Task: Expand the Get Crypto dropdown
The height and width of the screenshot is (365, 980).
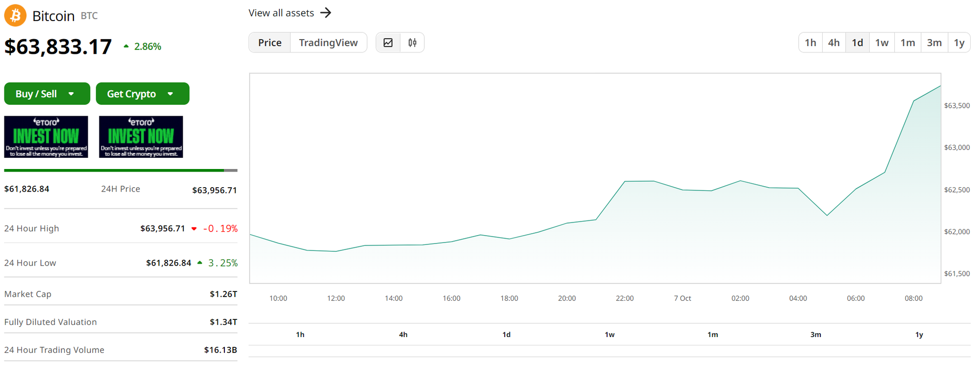Action: point(142,94)
